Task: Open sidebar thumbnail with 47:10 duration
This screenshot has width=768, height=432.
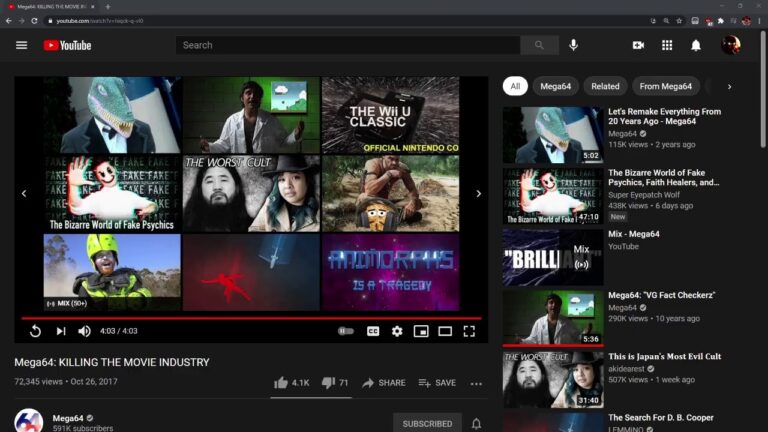Action: pos(553,196)
